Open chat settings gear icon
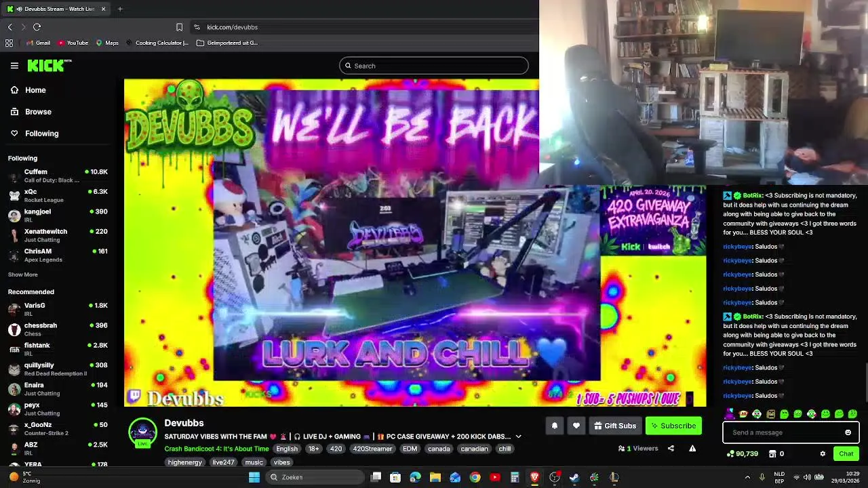The width and height of the screenshot is (868, 488). (x=823, y=453)
